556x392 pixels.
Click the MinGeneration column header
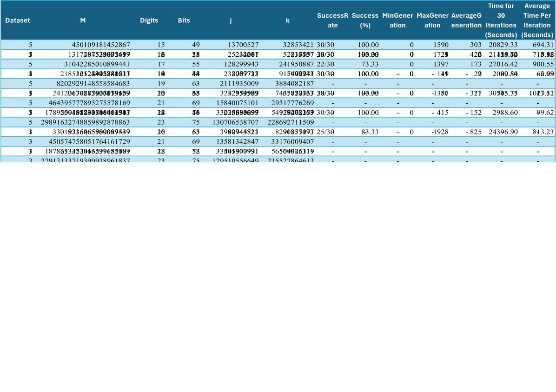click(397, 20)
